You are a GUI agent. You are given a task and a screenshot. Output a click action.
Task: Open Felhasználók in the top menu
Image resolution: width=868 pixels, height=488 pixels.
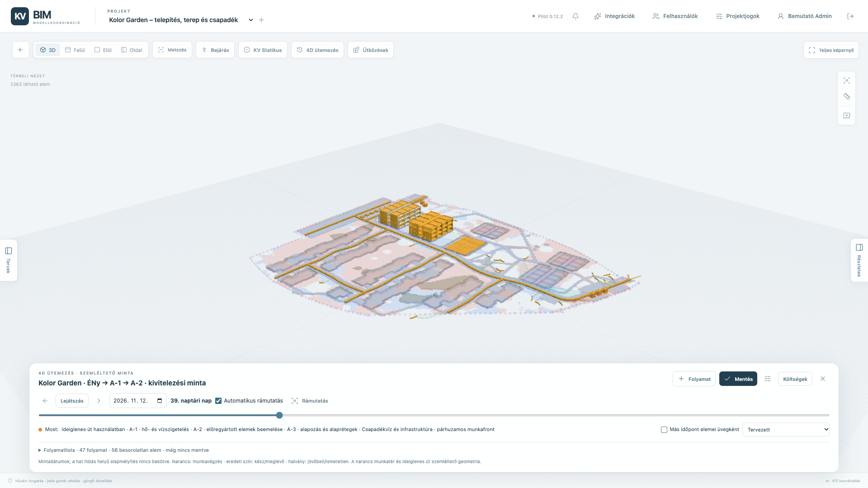click(x=675, y=16)
